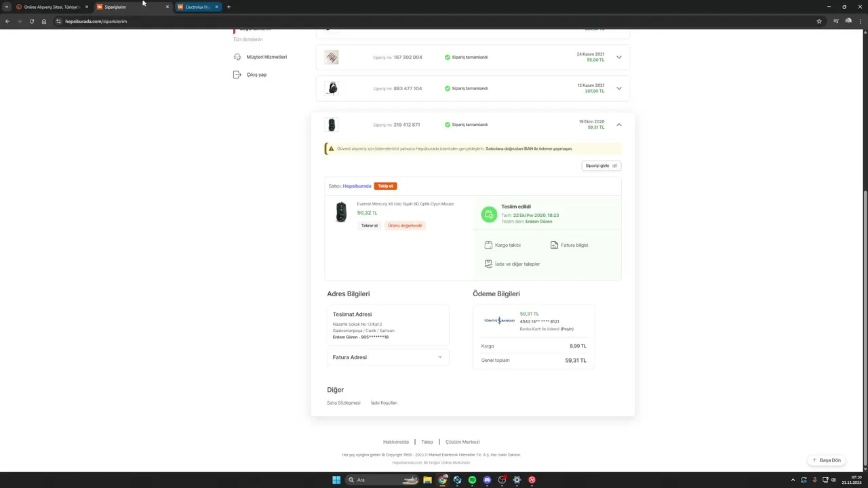Open Çözüm Merkezi footer link
Viewport: 868px width, 488px height.
coord(462,442)
